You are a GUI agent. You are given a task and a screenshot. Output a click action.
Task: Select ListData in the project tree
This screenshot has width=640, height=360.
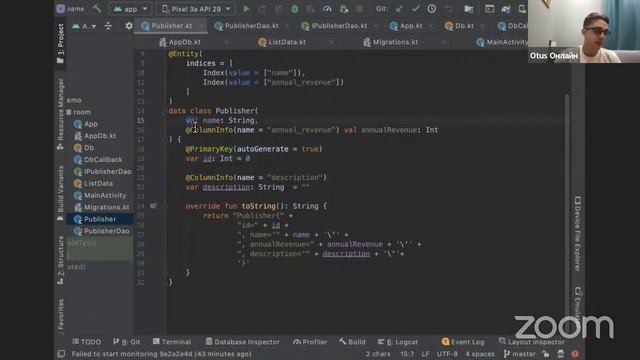click(93, 183)
